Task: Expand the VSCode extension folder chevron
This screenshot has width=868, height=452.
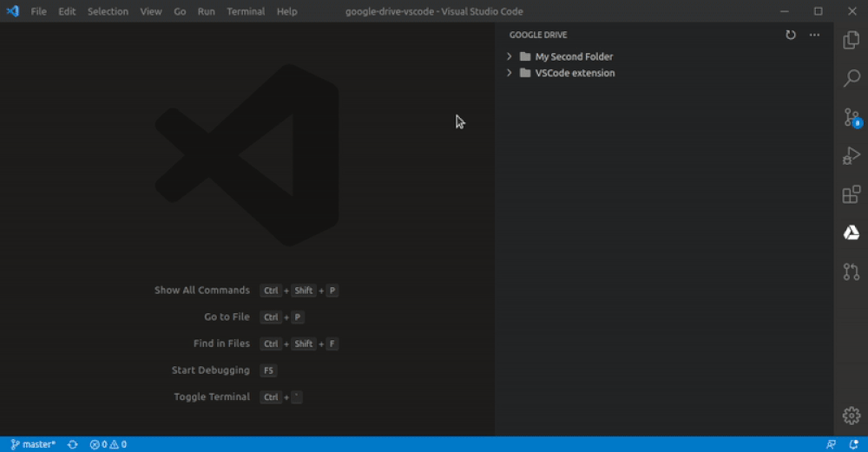Action: (510, 73)
